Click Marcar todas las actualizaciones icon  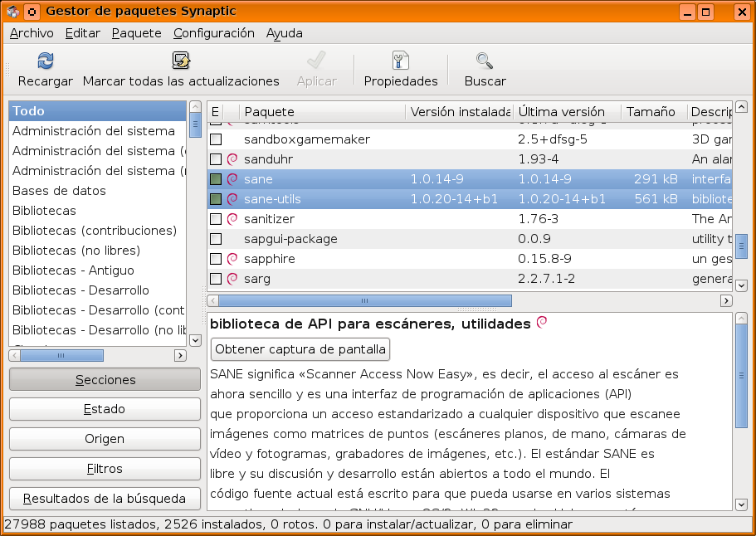[181, 61]
